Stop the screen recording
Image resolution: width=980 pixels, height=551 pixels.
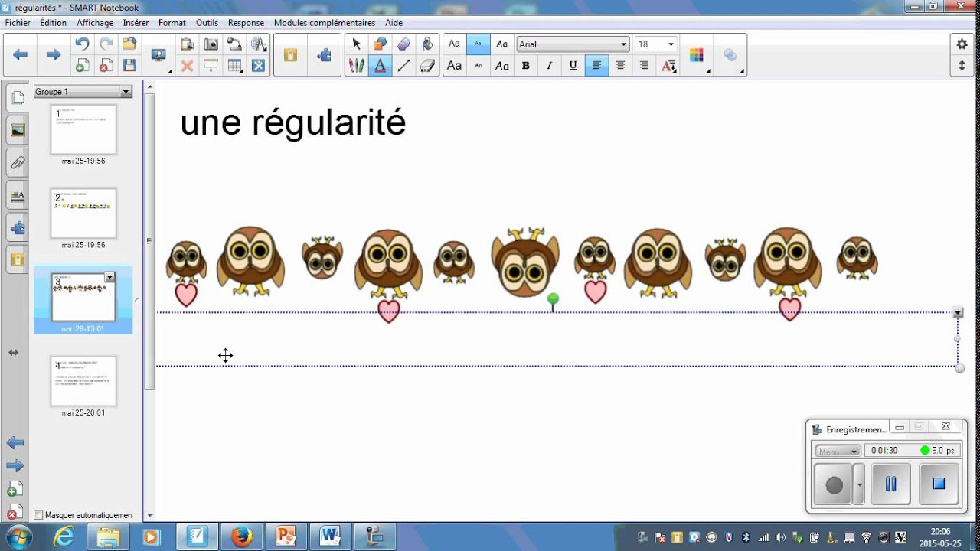[x=939, y=484]
